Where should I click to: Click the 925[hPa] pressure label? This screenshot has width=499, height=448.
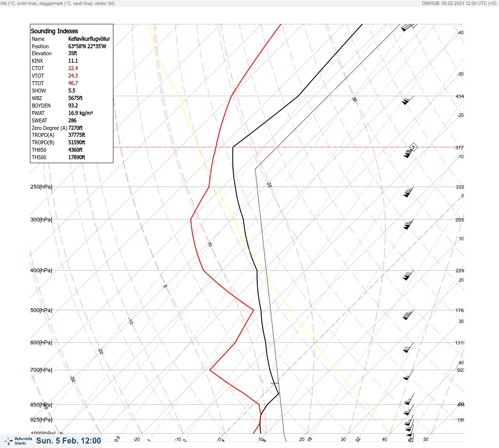(41, 420)
